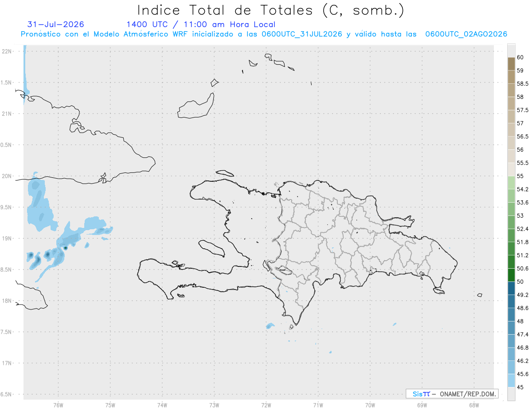Click the '72W' longitude label
The width and height of the screenshot is (532, 411).
(x=266, y=405)
